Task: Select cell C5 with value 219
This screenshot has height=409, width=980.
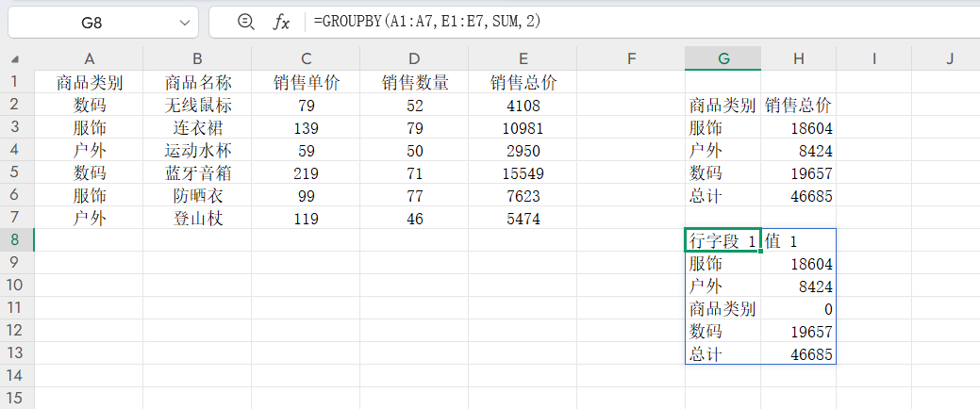Action: point(306,172)
